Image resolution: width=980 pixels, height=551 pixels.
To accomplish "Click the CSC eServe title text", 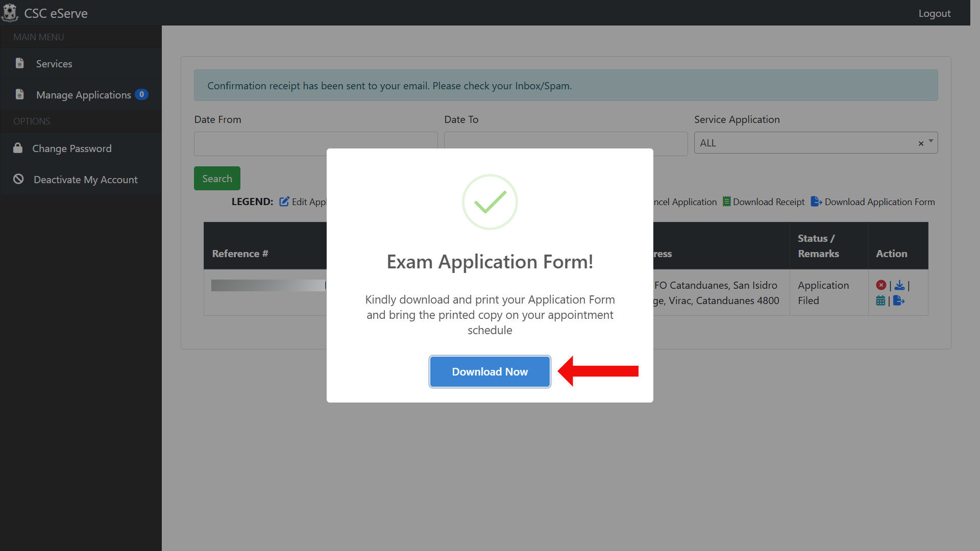I will [56, 13].
